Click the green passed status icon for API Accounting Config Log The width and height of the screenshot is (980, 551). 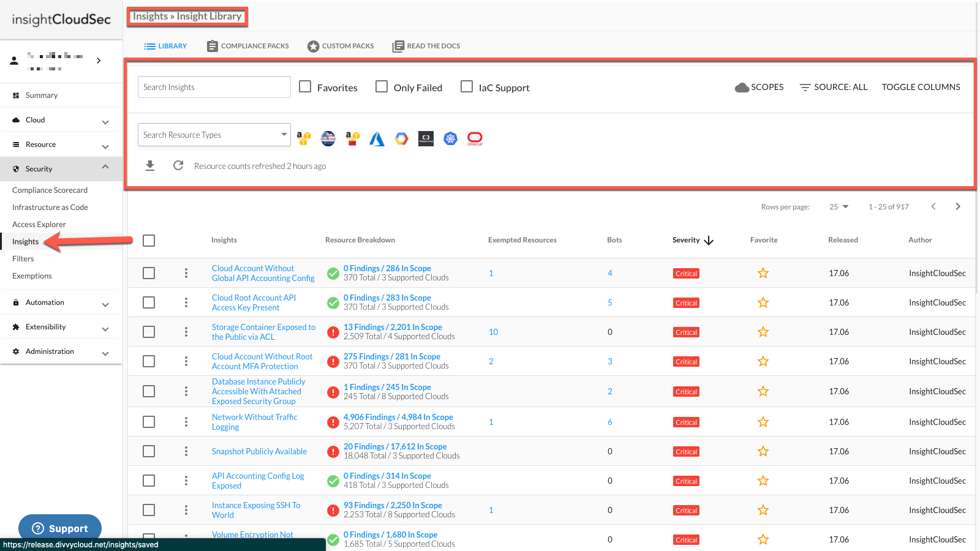333,481
